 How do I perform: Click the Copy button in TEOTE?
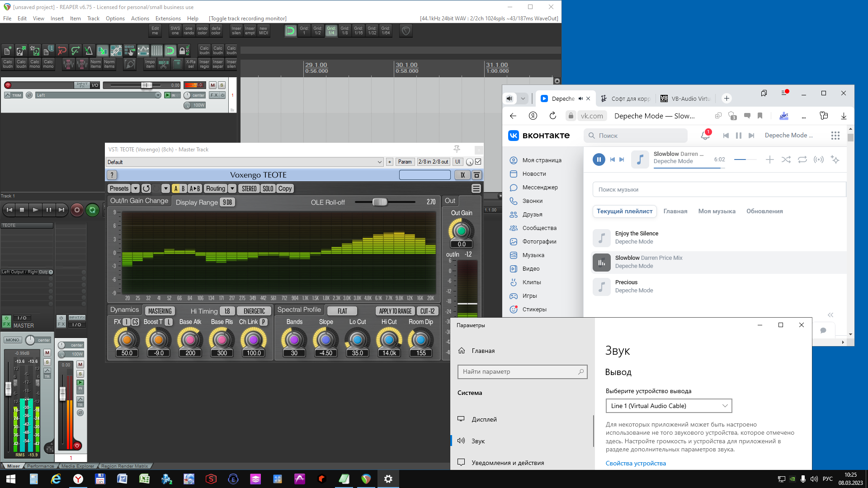click(x=285, y=188)
